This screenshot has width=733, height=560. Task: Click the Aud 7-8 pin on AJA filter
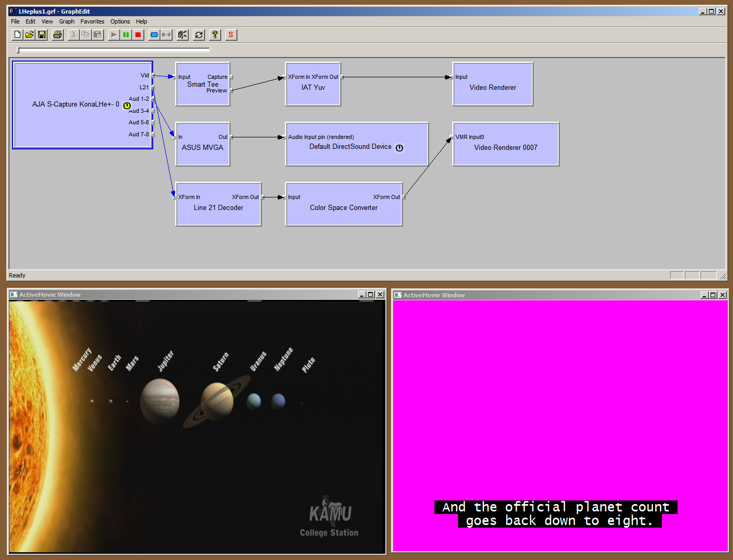(x=153, y=134)
